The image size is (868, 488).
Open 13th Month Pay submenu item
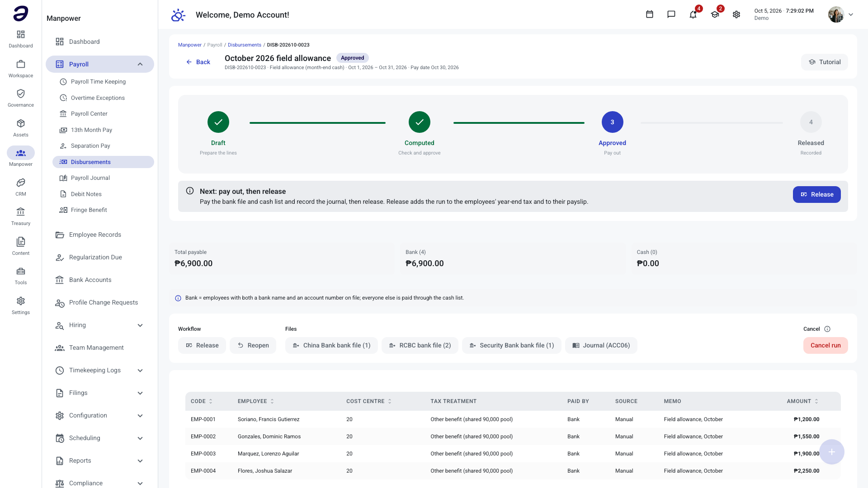point(103,130)
